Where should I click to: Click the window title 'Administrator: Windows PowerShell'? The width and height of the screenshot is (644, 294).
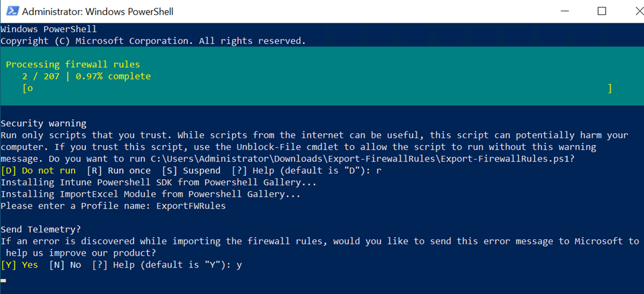coord(97,11)
